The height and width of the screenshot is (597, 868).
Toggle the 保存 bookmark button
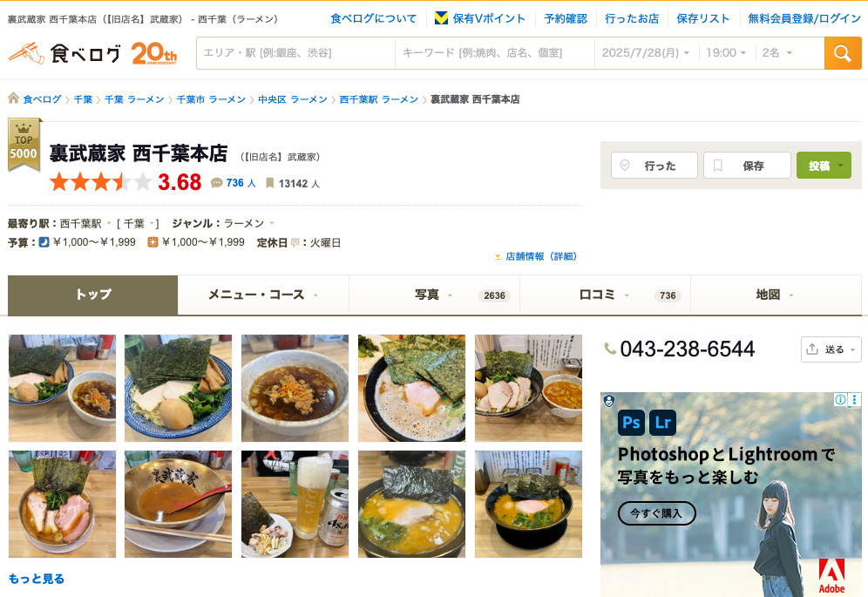pyautogui.click(x=747, y=166)
